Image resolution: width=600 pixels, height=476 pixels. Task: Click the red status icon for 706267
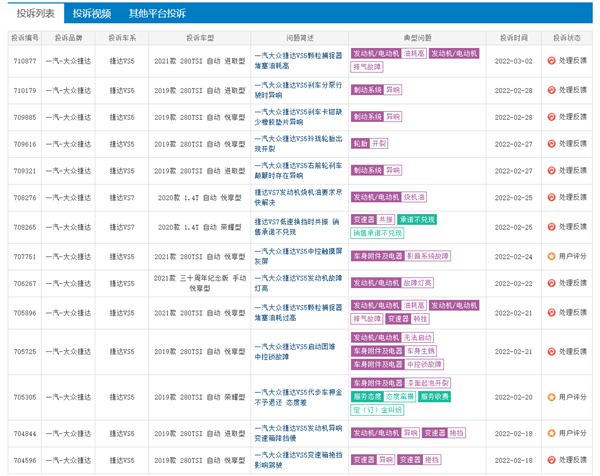[x=551, y=283]
